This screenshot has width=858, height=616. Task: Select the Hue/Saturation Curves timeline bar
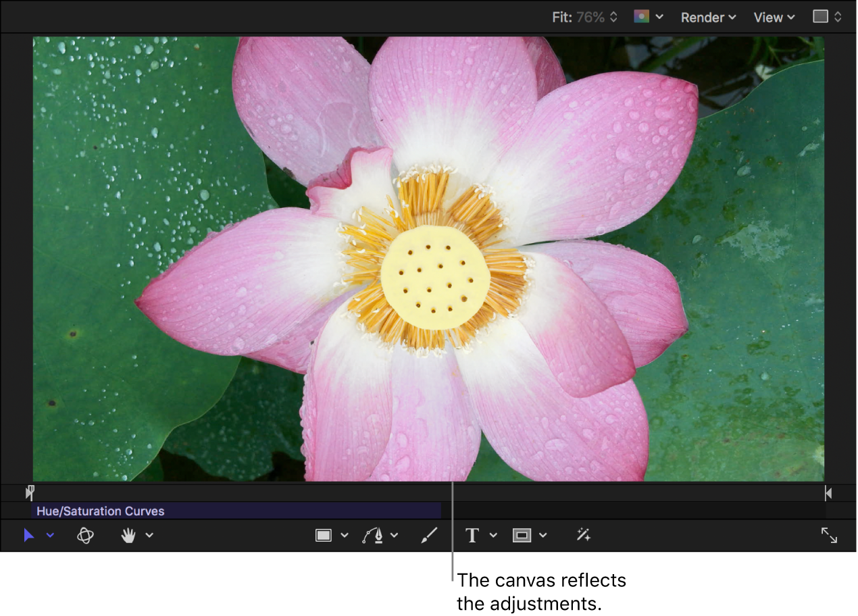(x=236, y=511)
